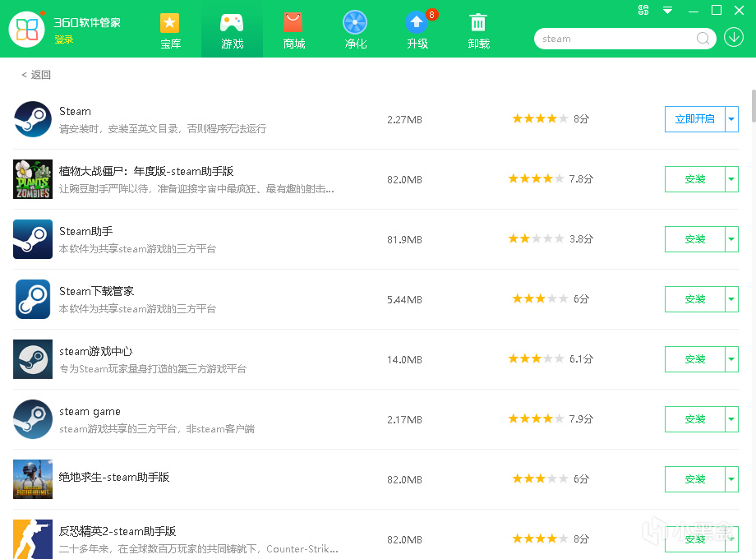Image resolution: width=756 pixels, height=559 pixels.
Task: Click the search magnifier icon
Action: click(703, 38)
